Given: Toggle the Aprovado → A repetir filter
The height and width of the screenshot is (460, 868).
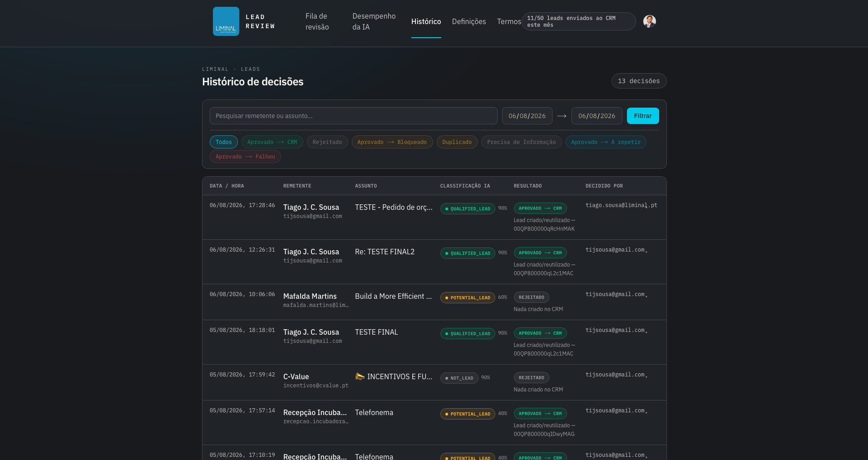Looking at the screenshot, I should pos(606,142).
